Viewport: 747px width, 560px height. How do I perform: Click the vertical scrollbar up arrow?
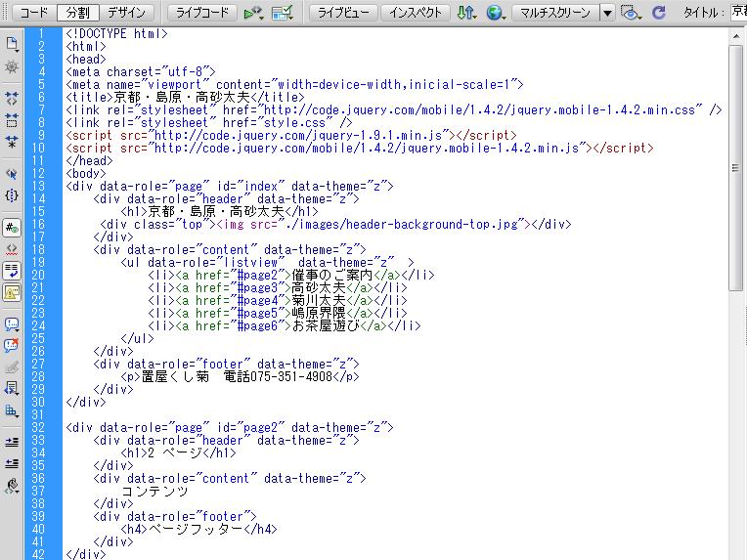(x=736, y=36)
